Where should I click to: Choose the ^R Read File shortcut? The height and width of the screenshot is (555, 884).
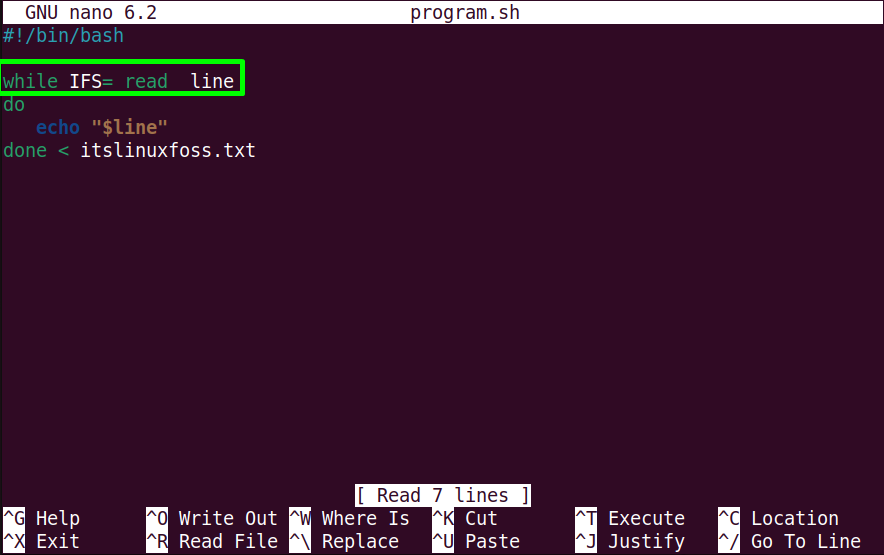[212, 541]
